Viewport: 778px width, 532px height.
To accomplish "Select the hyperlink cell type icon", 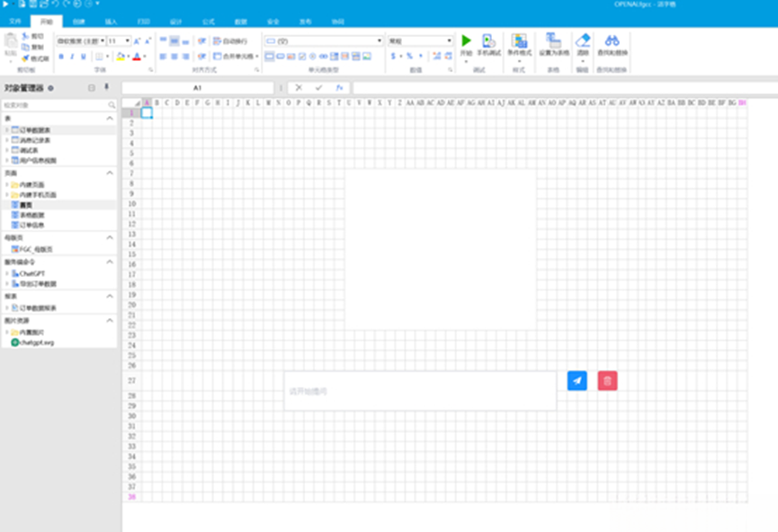I will click(x=324, y=56).
